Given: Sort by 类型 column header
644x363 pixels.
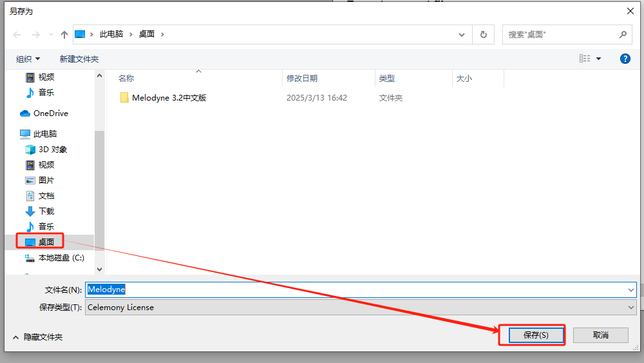Looking at the screenshot, I should (386, 79).
